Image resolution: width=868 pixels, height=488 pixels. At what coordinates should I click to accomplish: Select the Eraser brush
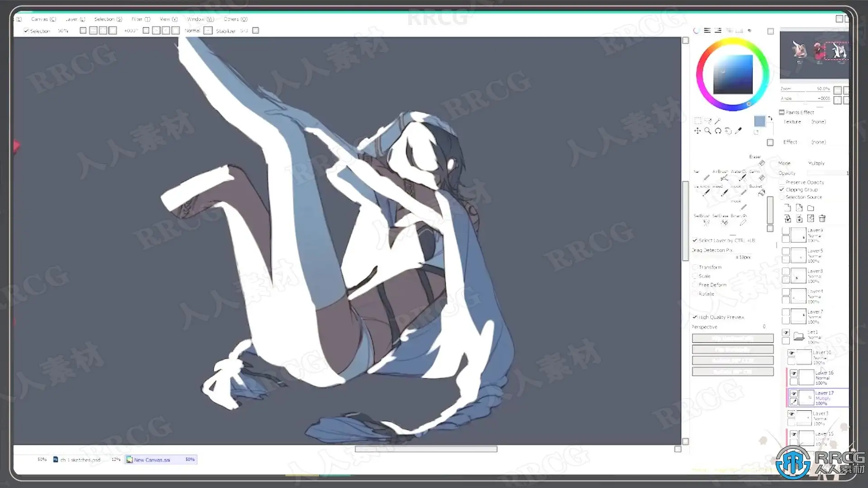(762, 163)
